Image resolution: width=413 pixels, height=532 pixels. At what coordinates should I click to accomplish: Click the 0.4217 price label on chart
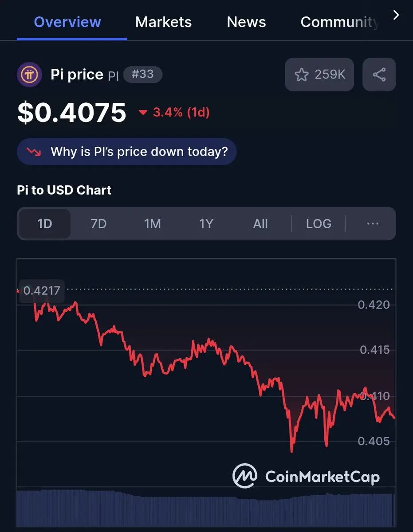(42, 291)
